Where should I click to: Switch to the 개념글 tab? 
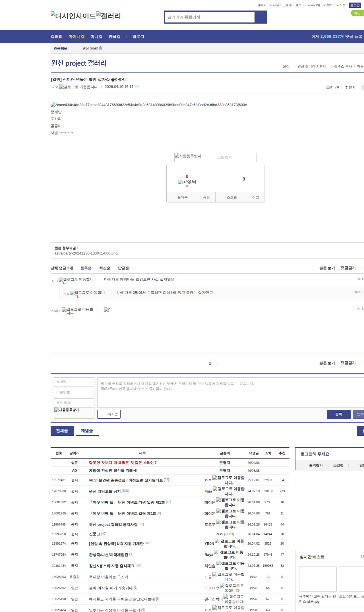coord(87,431)
